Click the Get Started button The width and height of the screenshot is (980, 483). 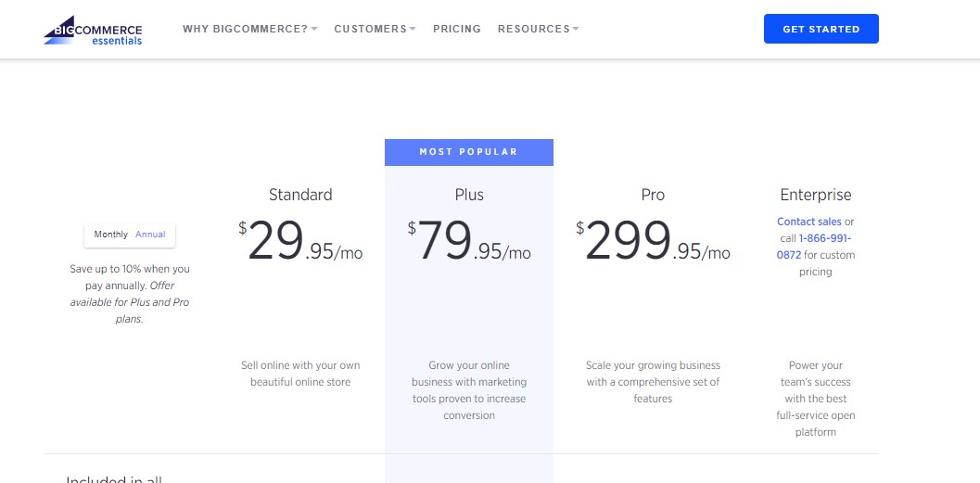click(x=821, y=29)
